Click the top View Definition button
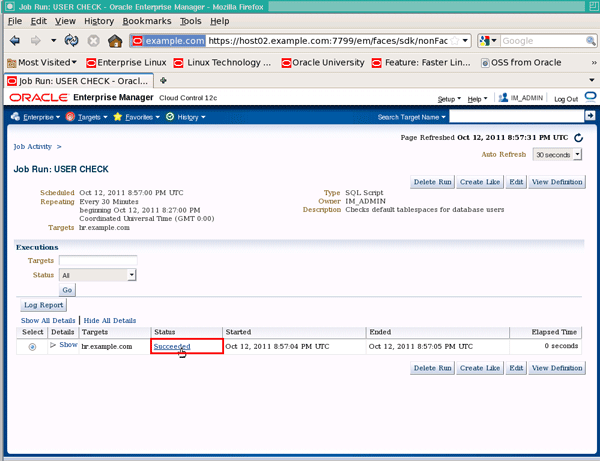 point(557,182)
